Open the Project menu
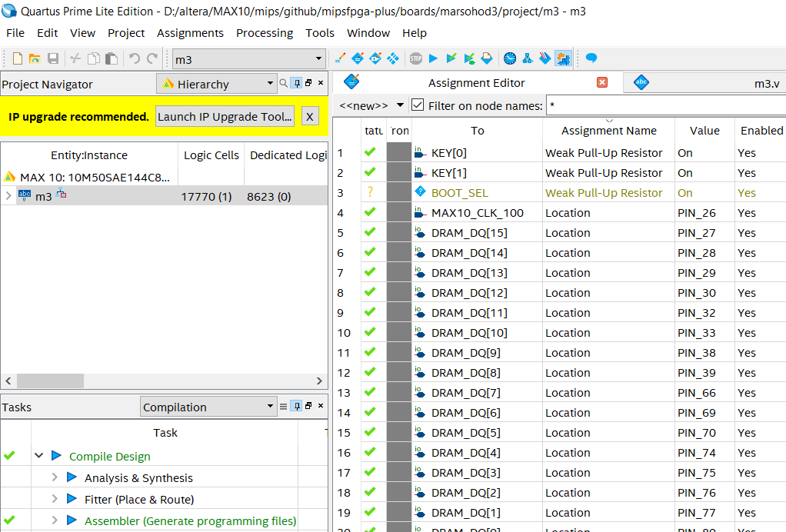 [126, 33]
